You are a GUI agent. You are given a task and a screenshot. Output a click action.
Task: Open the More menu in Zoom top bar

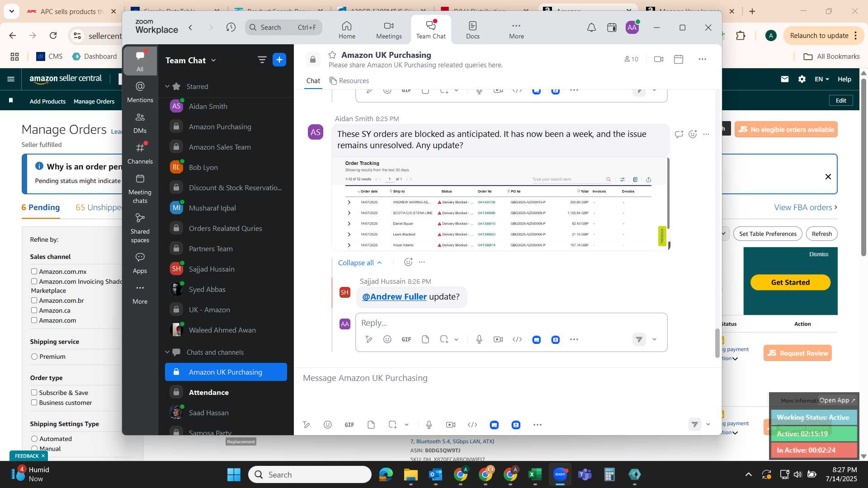[516, 30]
